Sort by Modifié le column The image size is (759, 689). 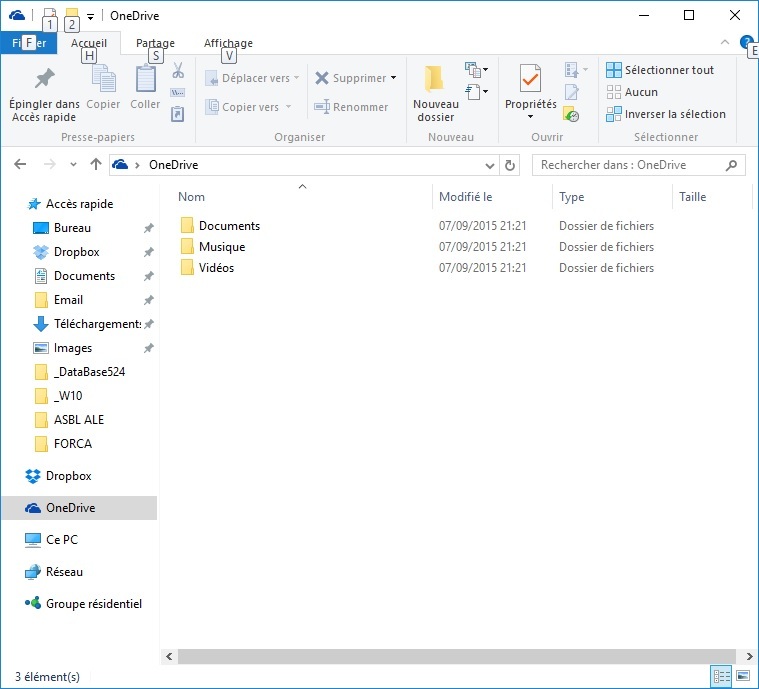[466, 197]
